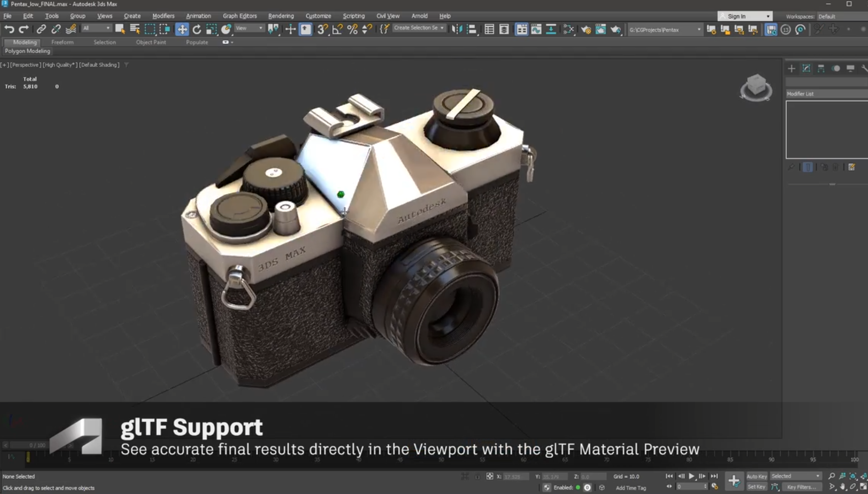Toggle Angle Snap
The image size is (868, 494).
pos(337,29)
